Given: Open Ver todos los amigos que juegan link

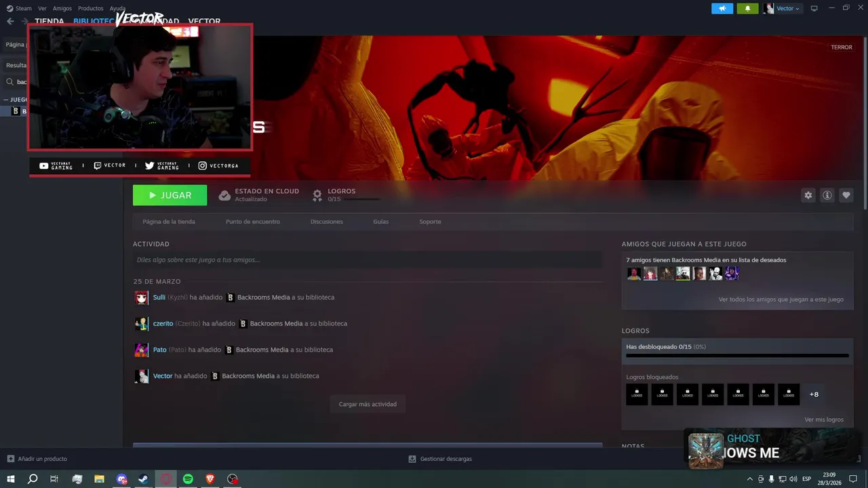Looking at the screenshot, I should 781,299.
